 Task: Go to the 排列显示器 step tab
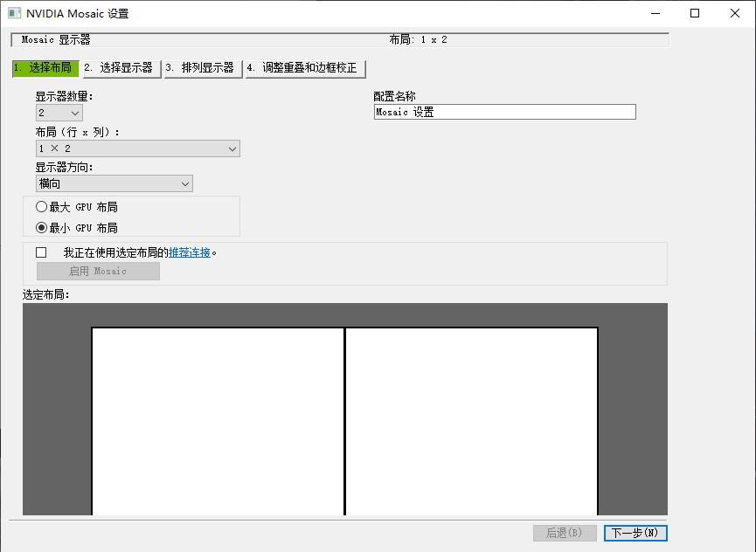203,68
